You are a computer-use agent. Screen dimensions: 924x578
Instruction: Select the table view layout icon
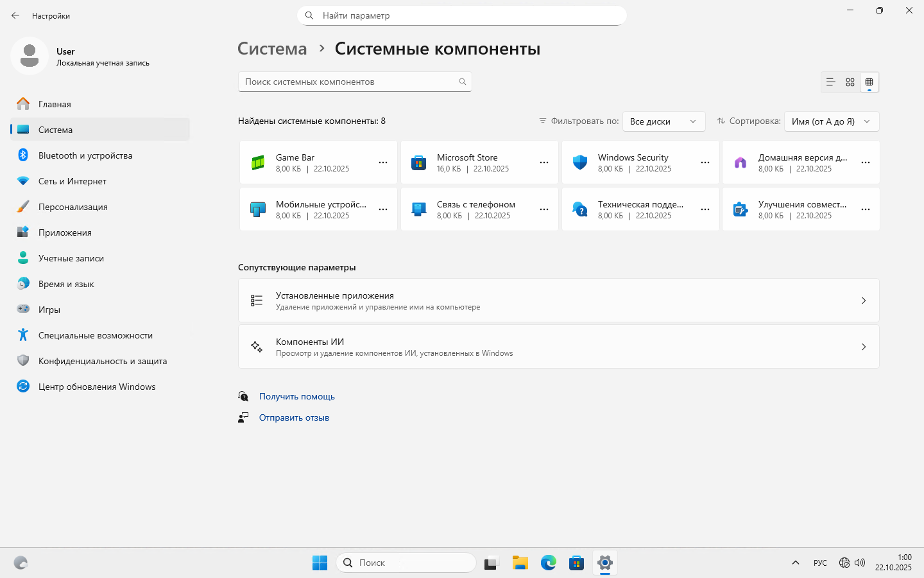(x=869, y=82)
